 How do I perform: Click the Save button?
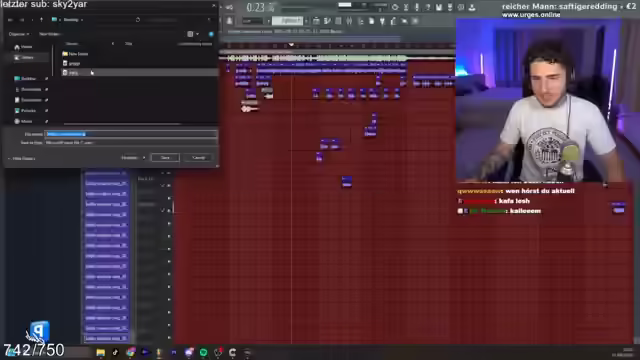tap(165, 158)
